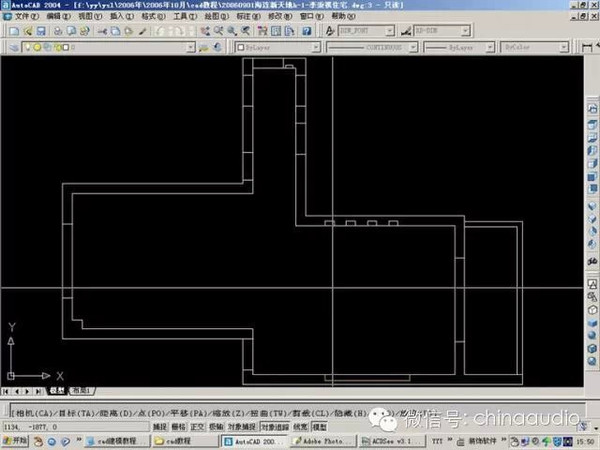Toggle 捕捉 snap in status bar
Screen dimensions: 600x450
(160, 427)
